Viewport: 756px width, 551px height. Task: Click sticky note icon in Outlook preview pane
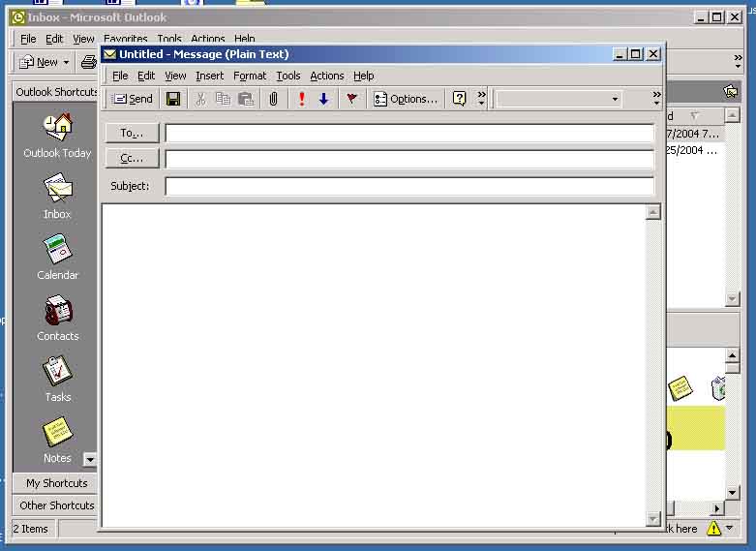point(680,388)
